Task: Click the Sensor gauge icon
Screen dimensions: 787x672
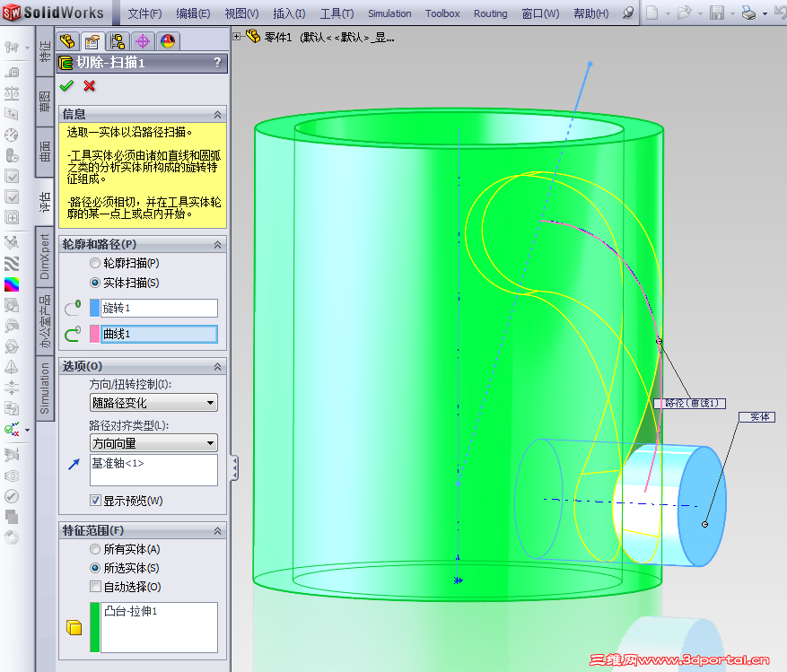Action: (12, 135)
